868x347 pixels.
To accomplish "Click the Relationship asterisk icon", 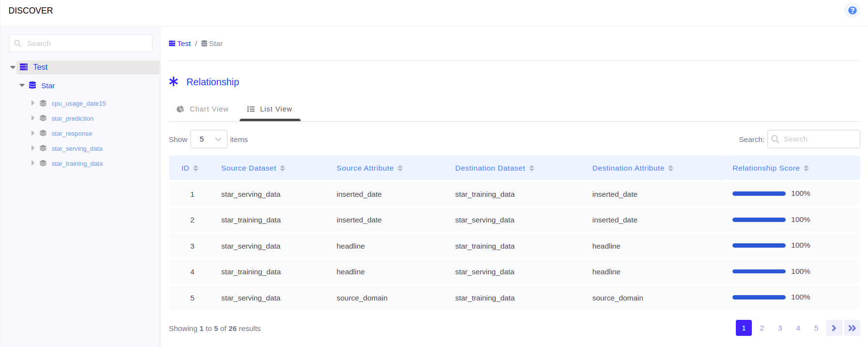I will tap(174, 81).
